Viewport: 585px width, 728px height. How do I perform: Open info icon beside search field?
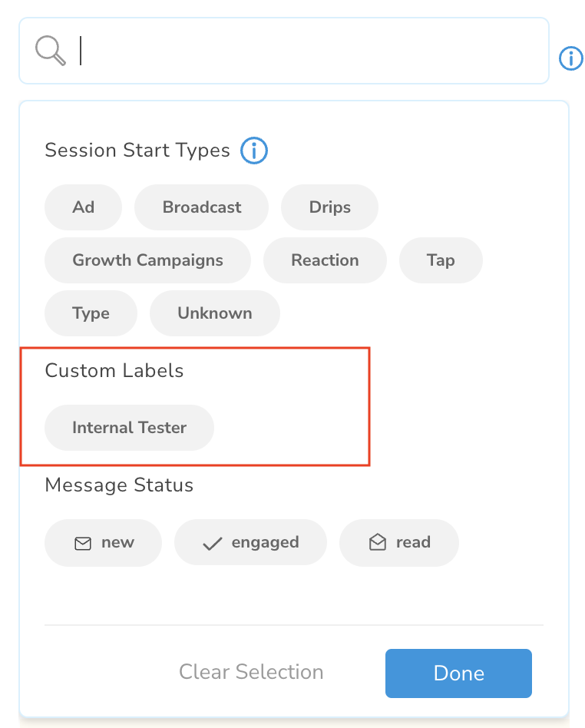pyautogui.click(x=570, y=58)
